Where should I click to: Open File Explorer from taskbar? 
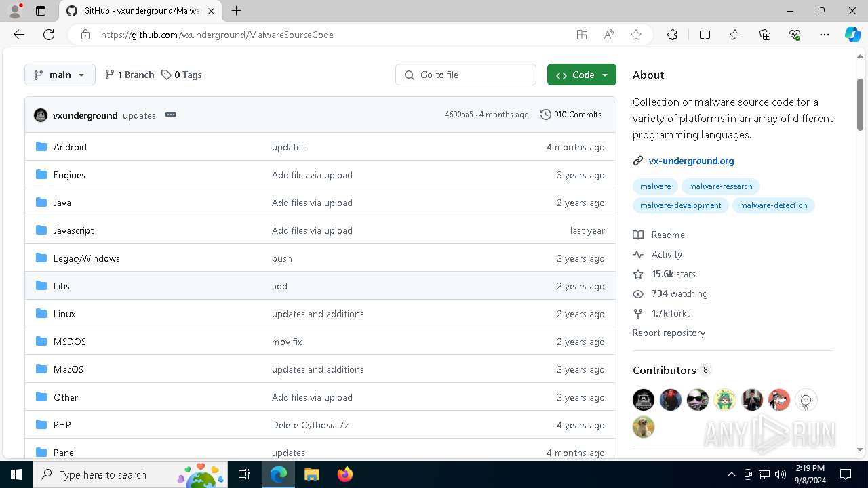click(311, 474)
